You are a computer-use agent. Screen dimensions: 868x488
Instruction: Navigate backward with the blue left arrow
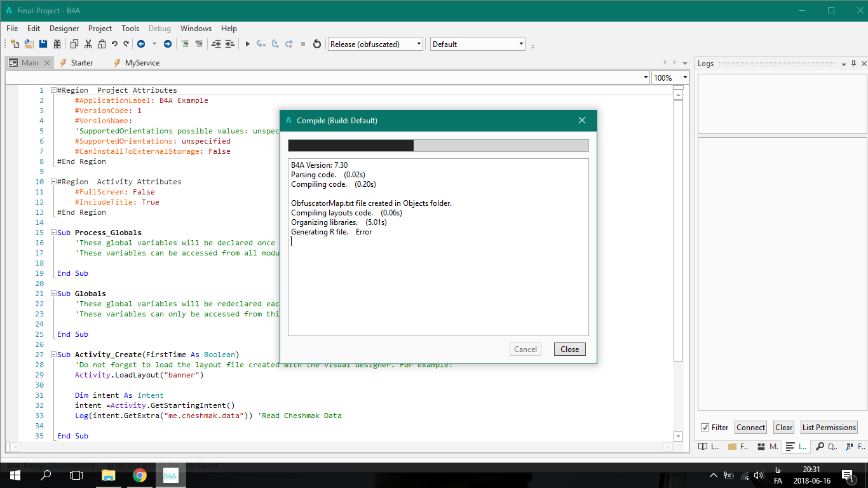tap(140, 44)
